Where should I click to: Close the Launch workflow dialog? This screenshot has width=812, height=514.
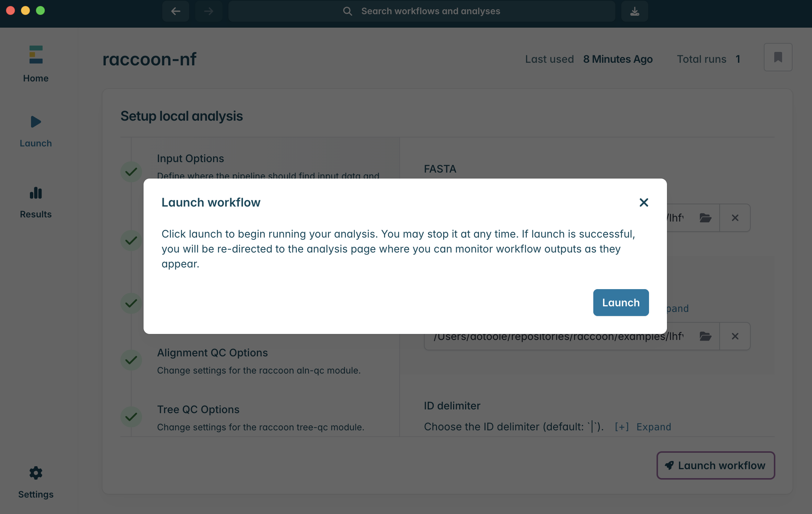pos(643,202)
